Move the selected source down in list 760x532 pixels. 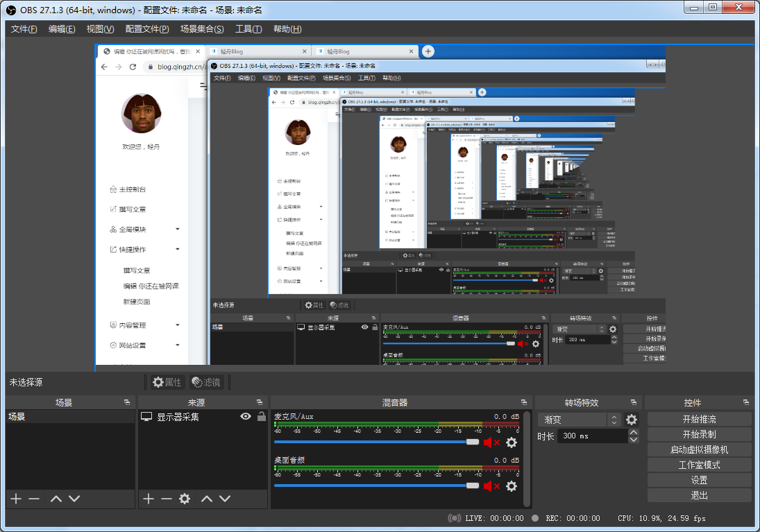point(225,499)
